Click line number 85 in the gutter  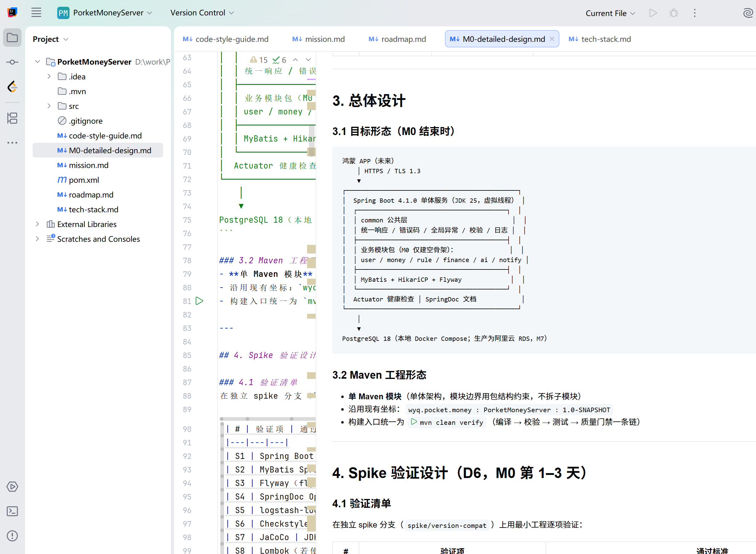click(187, 355)
